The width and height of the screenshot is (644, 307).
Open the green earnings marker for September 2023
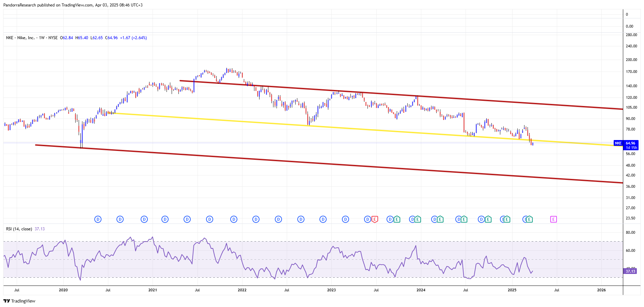397,219
